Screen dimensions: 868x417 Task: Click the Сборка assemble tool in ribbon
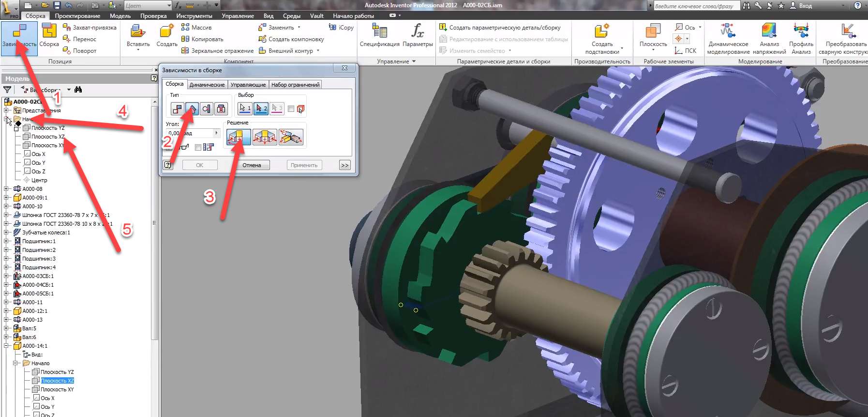point(49,36)
